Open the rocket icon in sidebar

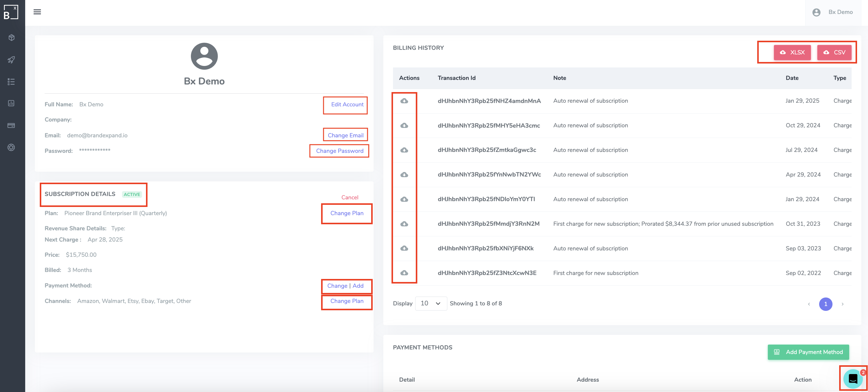pos(12,60)
